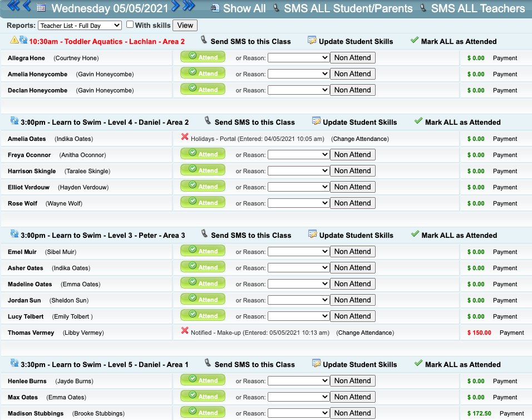Image resolution: width=532 pixels, height=420 pixels.
Task: Click Change Attendance for Amelia Oates
Action: 360,139
